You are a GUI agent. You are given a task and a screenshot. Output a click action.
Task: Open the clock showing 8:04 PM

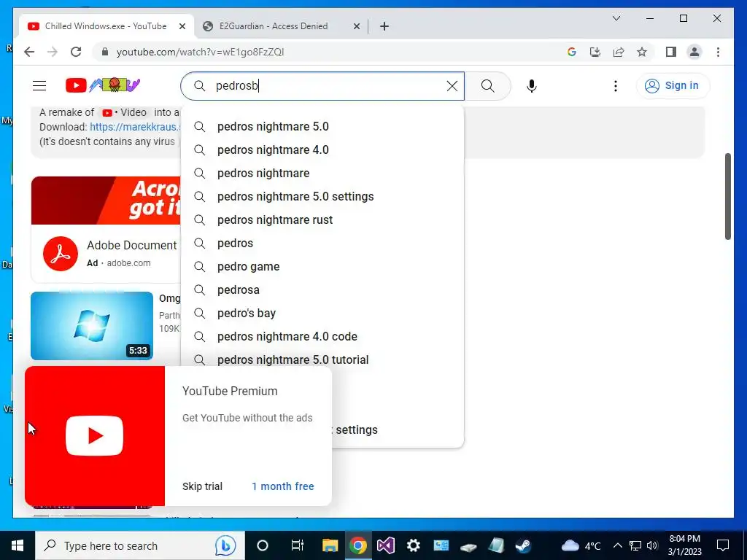(x=684, y=545)
